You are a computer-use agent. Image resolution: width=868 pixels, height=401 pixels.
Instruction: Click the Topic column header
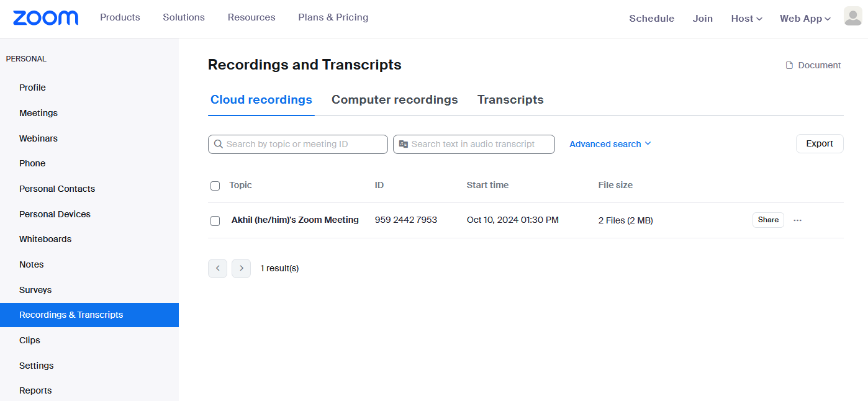[240, 185]
